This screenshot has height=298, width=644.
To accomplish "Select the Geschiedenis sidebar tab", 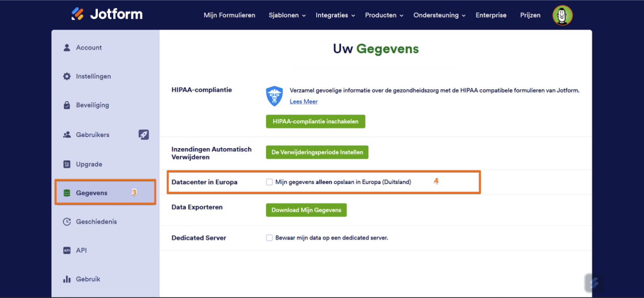I will tap(105, 222).
